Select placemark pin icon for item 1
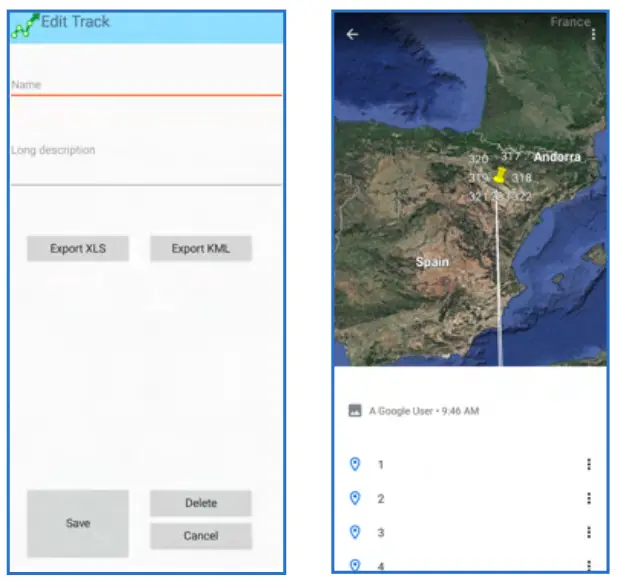Viewport: 621px width, 582px height. coord(355,464)
